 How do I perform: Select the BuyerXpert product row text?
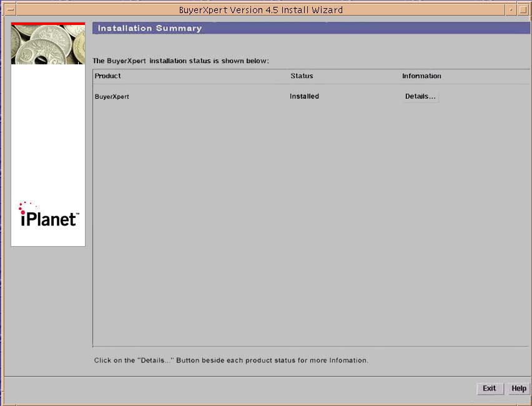112,96
